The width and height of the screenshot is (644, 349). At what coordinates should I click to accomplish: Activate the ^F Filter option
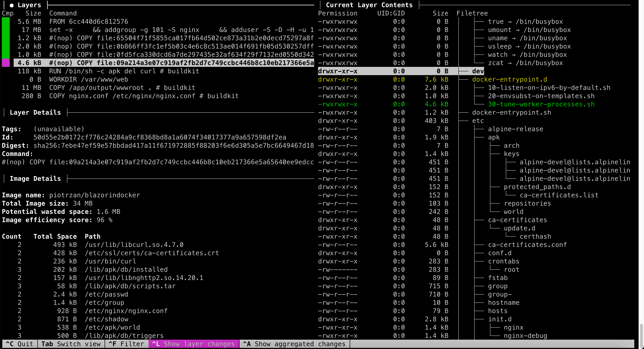coord(126,344)
